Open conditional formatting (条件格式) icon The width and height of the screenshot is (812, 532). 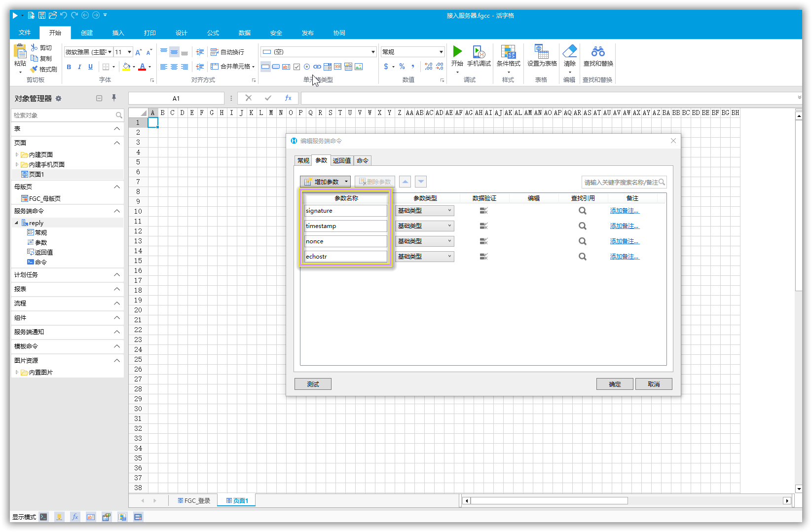coord(508,51)
